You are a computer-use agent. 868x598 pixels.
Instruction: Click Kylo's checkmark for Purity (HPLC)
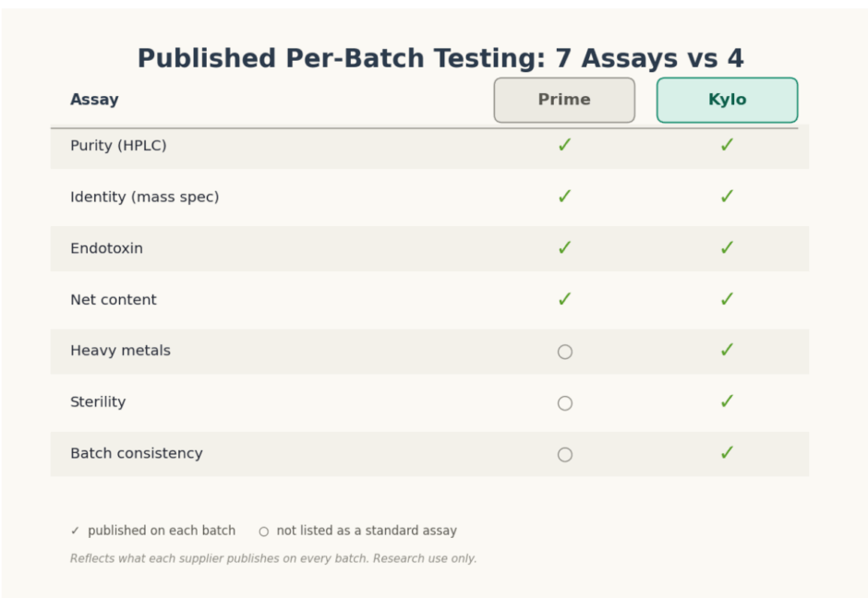(727, 145)
